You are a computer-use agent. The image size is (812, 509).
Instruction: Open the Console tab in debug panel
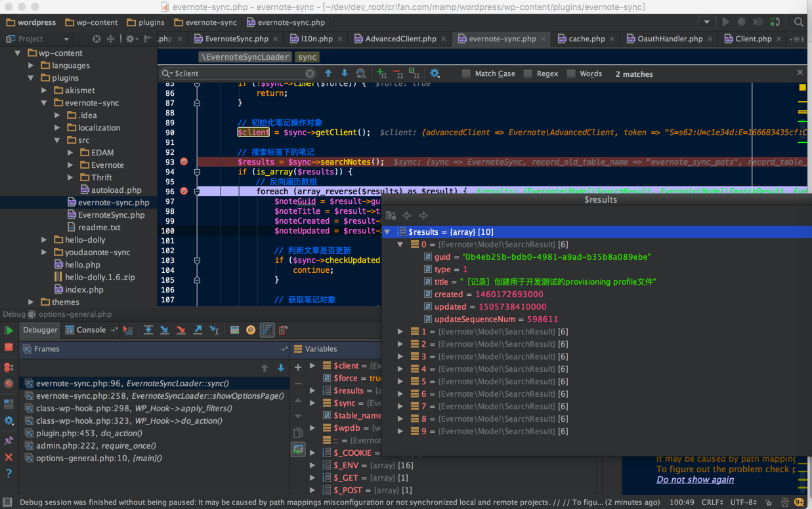click(x=91, y=330)
